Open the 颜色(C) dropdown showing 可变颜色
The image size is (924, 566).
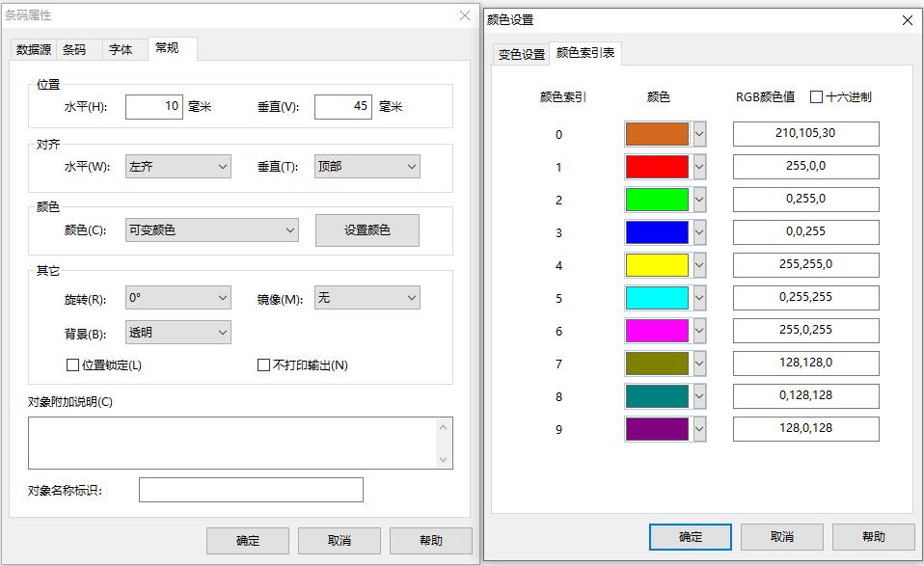211,229
